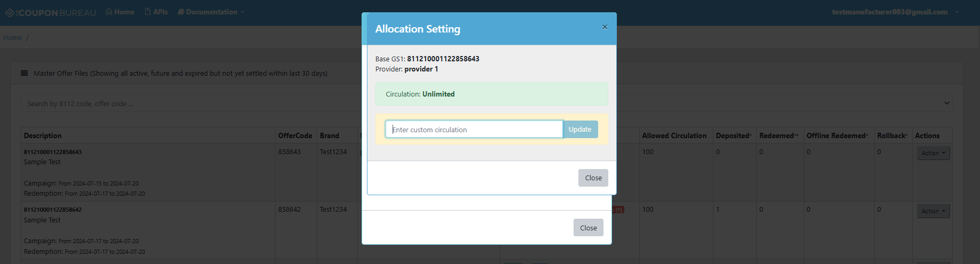Expand the filter select at search row
This screenshot has height=264, width=980.
click(947, 103)
